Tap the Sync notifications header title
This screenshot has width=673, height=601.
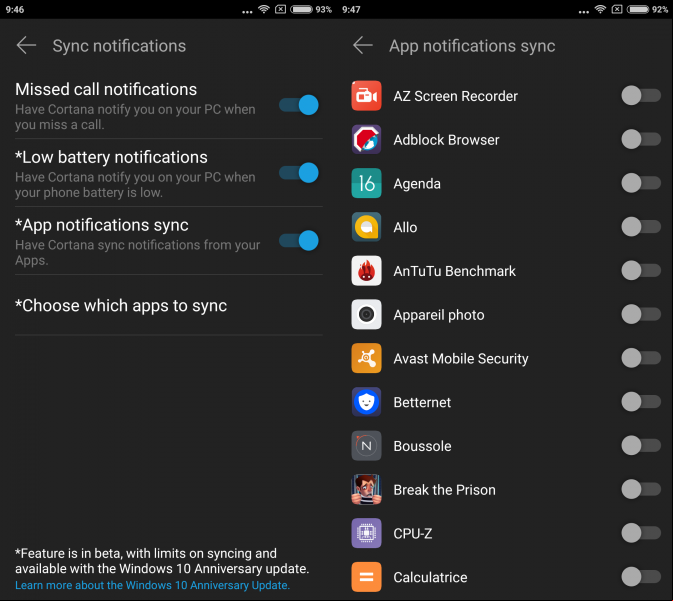[119, 46]
